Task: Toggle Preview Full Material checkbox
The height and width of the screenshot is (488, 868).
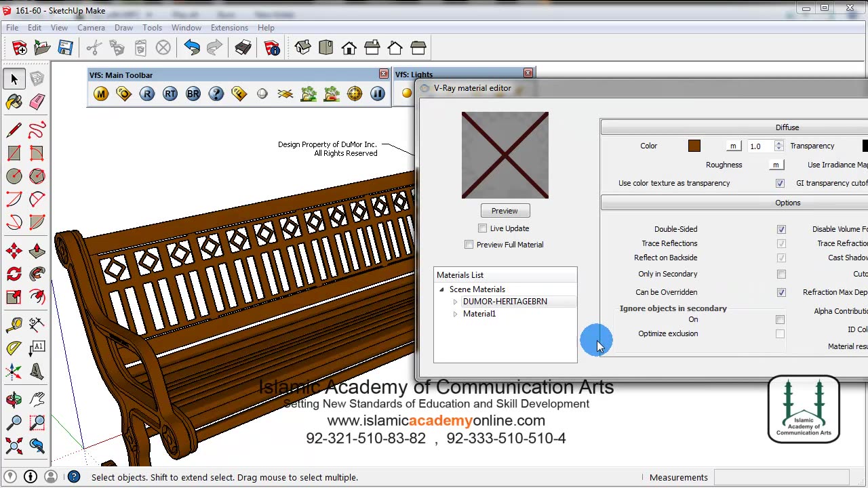Action: point(469,245)
